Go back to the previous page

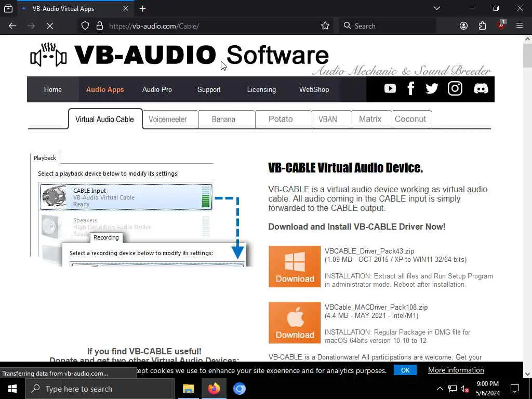pyautogui.click(x=12, y=26)
